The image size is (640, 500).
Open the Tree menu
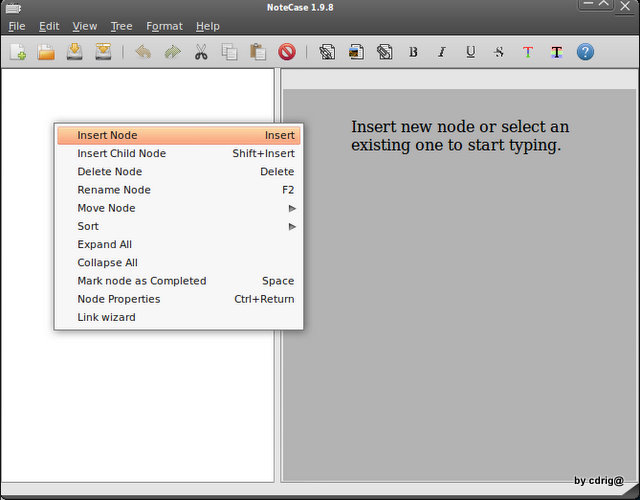coord(121,27)
